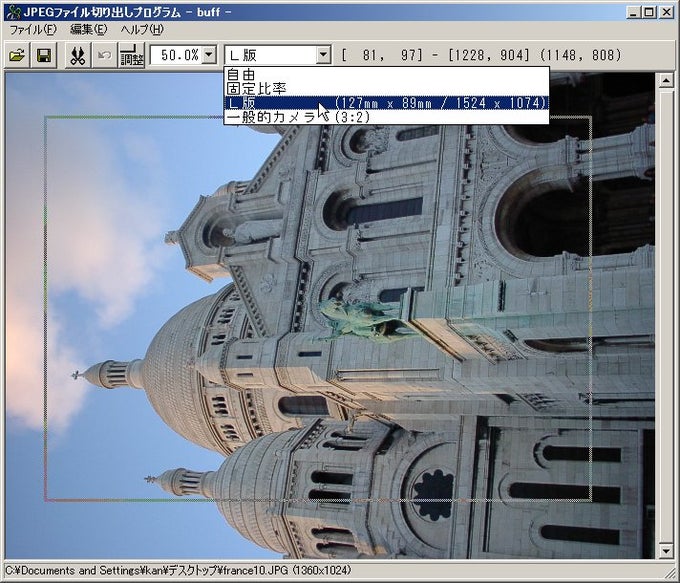The width and height of the screenshot is (680, 583).
Task: Expand the L版 size dropdown arrow
Action: pyautogui.click(x=323, y=55)
